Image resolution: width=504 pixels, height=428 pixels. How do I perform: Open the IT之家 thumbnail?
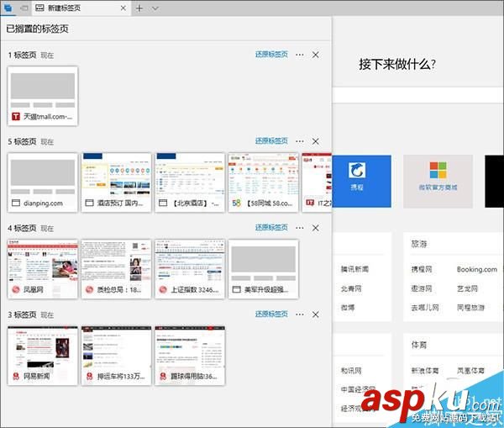317,182
